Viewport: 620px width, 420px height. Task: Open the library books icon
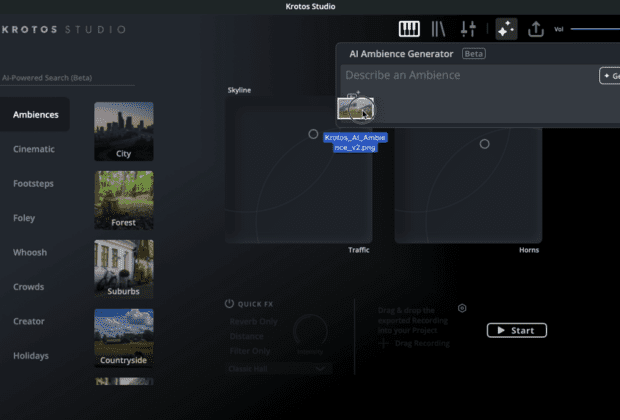pyautogui.click(x=438, y=29)
